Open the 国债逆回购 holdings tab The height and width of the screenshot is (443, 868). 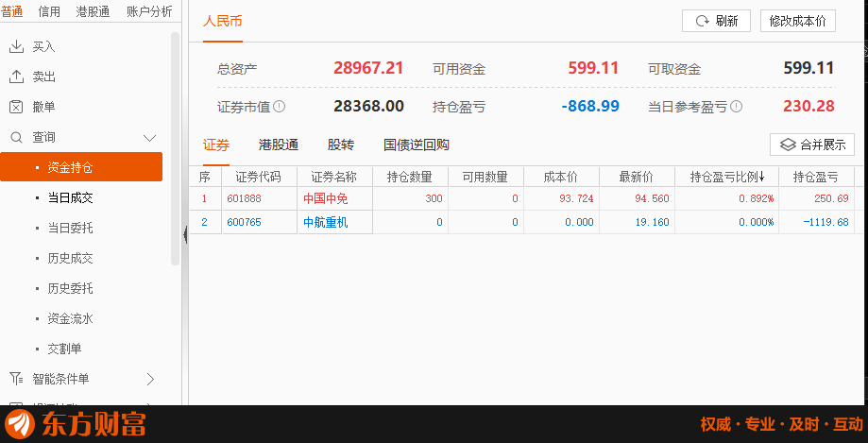coord(416,145)
